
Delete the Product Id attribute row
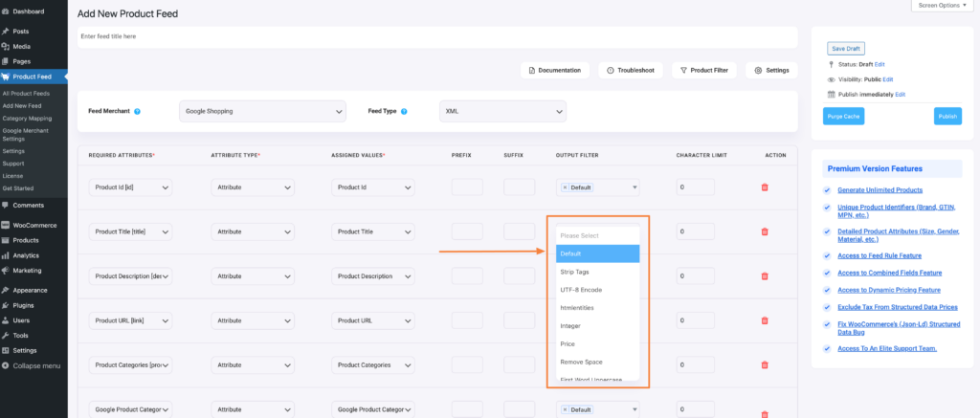click(x=764, y=187)
